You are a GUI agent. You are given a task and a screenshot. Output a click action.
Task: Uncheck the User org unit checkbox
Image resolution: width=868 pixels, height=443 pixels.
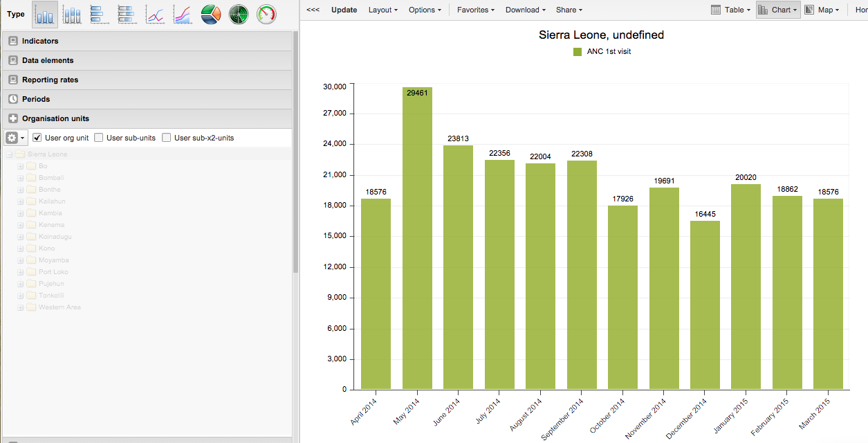click(38, 138)
